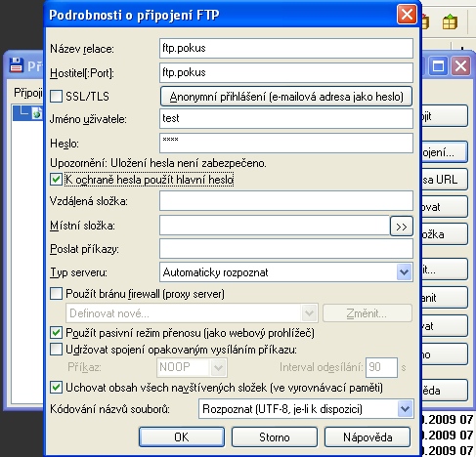This screenshot has height=457, width=476.
Task: Confirm the dialog with OK
Action: tap(182, 437)
